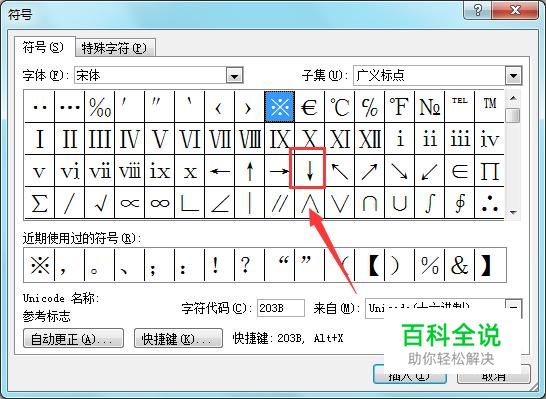Select the northwest arrow ↖ symbol
This screenshot has width=546, height=399.
tap(340, 171)
